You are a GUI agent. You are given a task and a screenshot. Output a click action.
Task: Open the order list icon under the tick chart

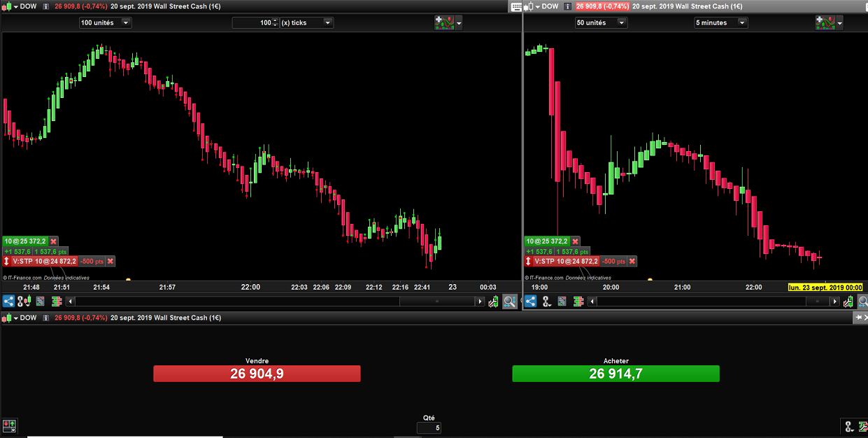coord(40,302)
